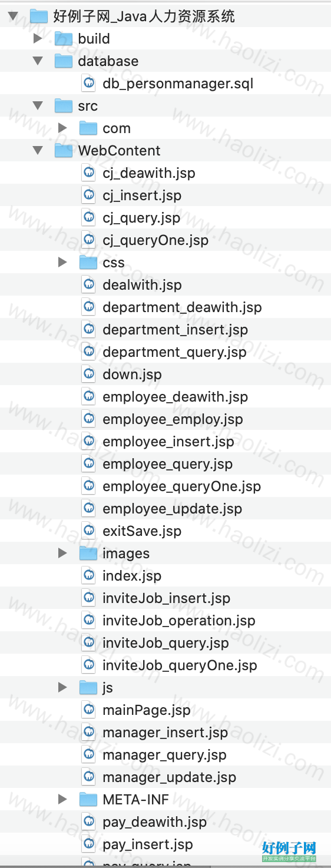Expand the META-INF folder triangle
This screenshot has height=868, width=331.
tap(63, 800)
